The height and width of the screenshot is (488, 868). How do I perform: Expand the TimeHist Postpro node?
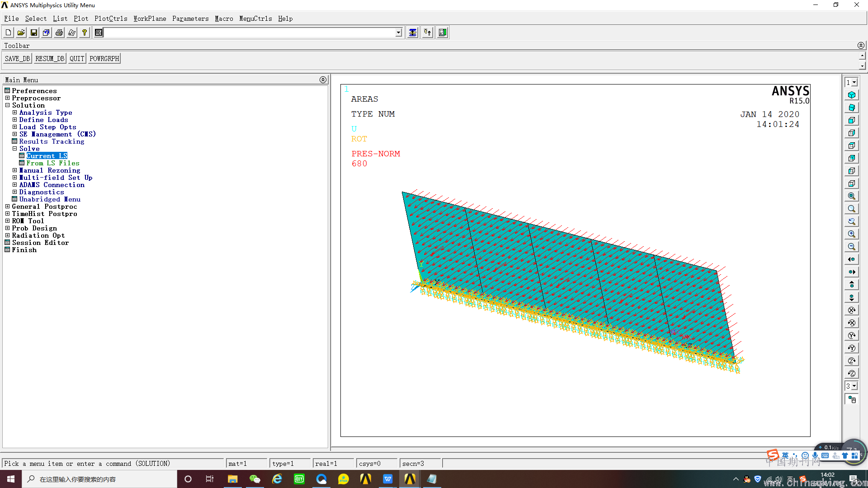pyautogui.click(x=7, y=214)
